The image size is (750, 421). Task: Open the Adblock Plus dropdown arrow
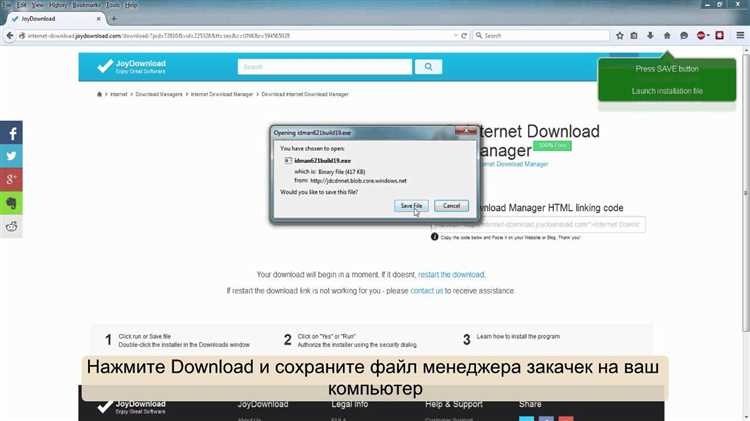point(708,36)
